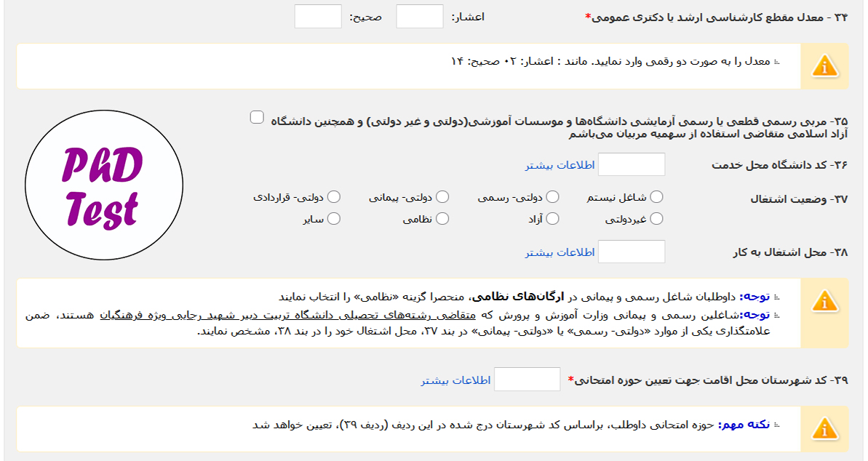Viewport: 868px width, 461px height.
Task: Click the ۳۷- وضعیت اشتغال label
Action: (799, 199)
